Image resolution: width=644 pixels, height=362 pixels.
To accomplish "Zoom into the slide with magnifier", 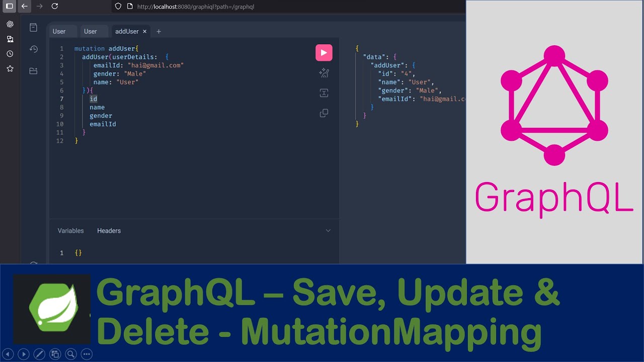I will [71, 354].
